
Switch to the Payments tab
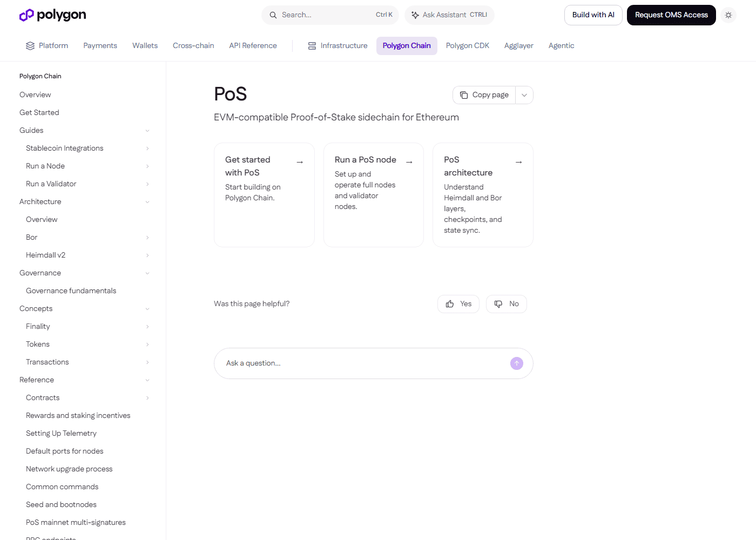[100, 46]
